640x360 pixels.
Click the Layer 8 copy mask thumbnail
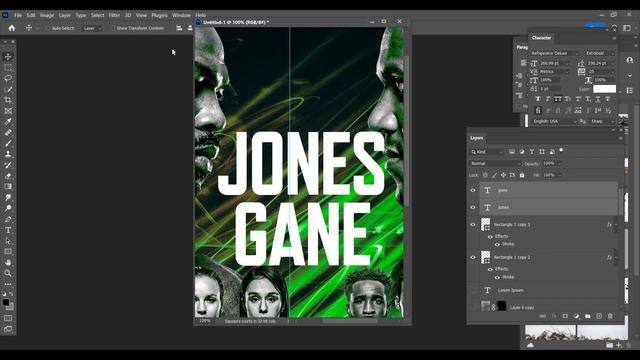click(502, 306)
